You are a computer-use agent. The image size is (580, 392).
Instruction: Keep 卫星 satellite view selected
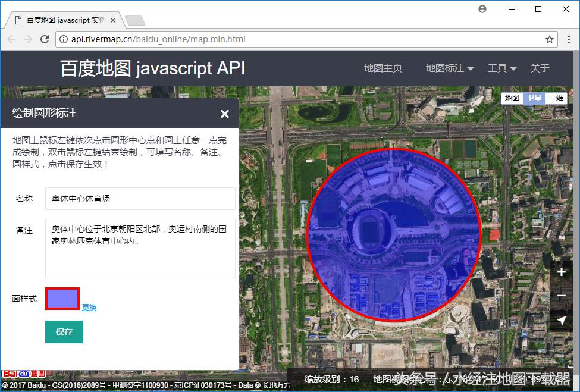pyautogui.click(x=533, y=98)
